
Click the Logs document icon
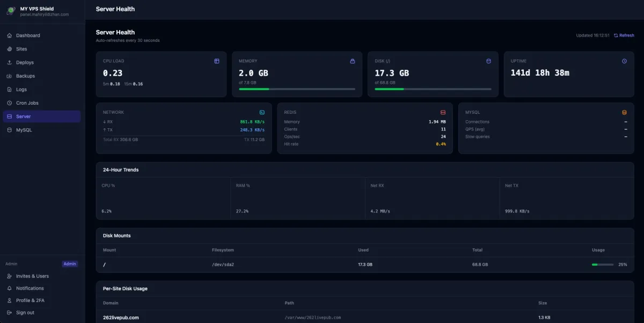tap(10, 90)
